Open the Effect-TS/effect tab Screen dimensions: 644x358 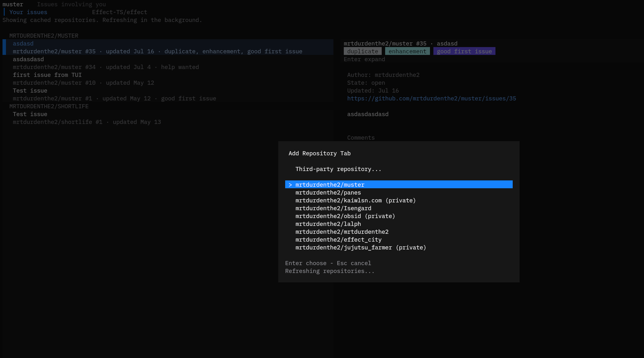[119, 12]
